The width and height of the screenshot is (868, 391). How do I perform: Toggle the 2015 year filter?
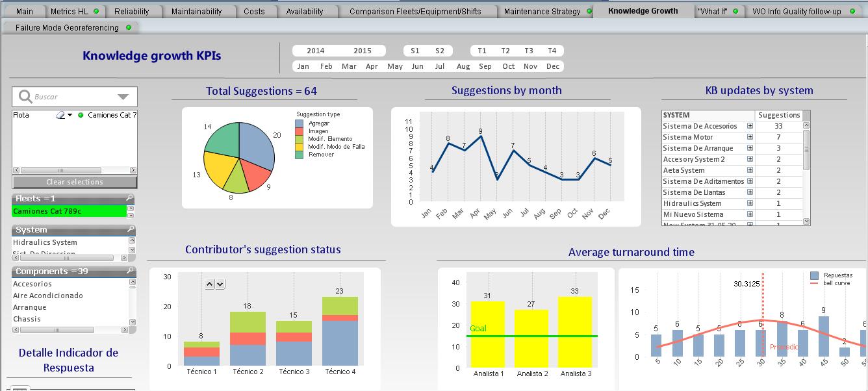pos(362,51)
